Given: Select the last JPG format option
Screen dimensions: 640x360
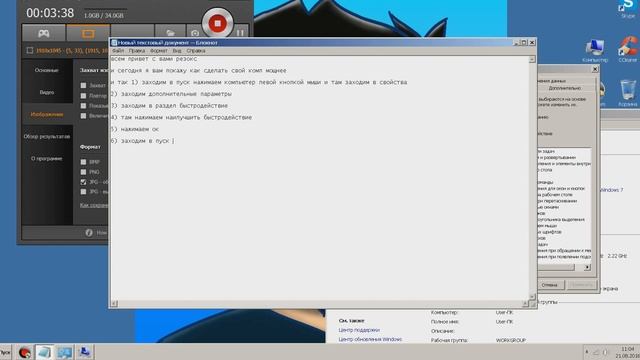Looking at the screenshot, I should [83, 191].
